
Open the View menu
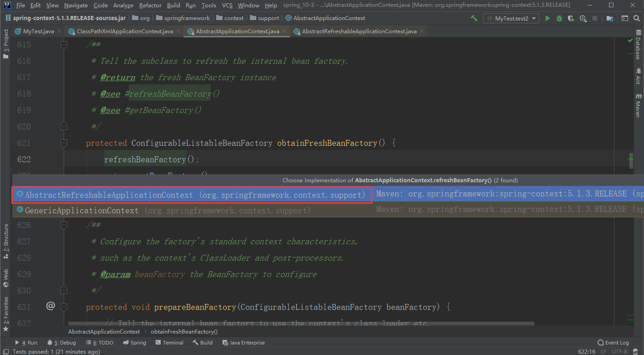(x=52, y=5)
